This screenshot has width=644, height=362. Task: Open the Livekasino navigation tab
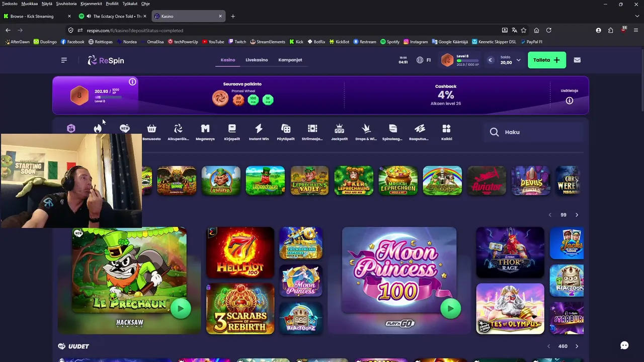point(257,60)
